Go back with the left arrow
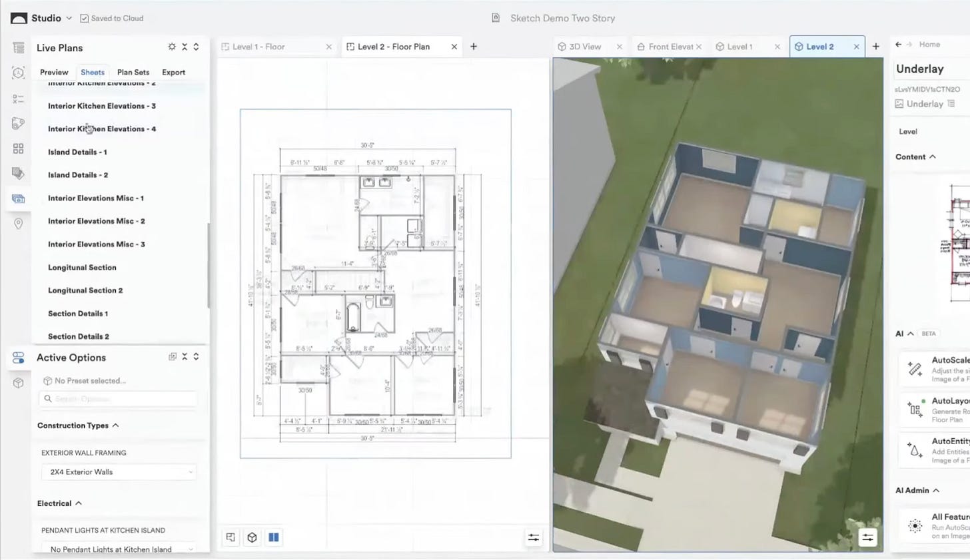The width and height of the screenshot is (970, 560). coord(899,45)
